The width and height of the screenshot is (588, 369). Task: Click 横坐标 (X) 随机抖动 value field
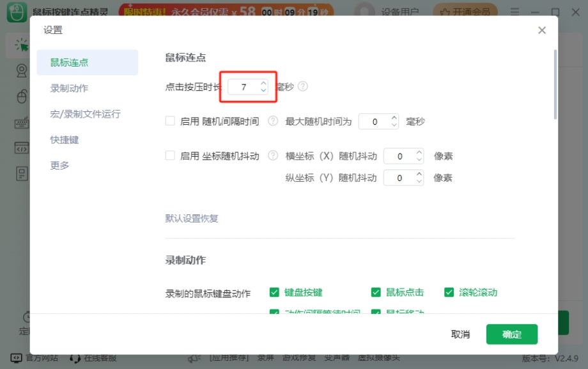click(x=399, y=156)
